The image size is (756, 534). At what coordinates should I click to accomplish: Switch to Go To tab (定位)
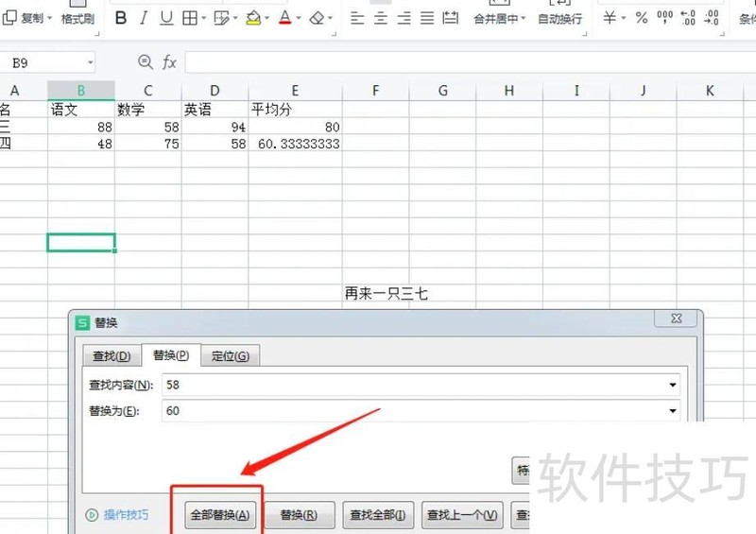pos(230,356)
